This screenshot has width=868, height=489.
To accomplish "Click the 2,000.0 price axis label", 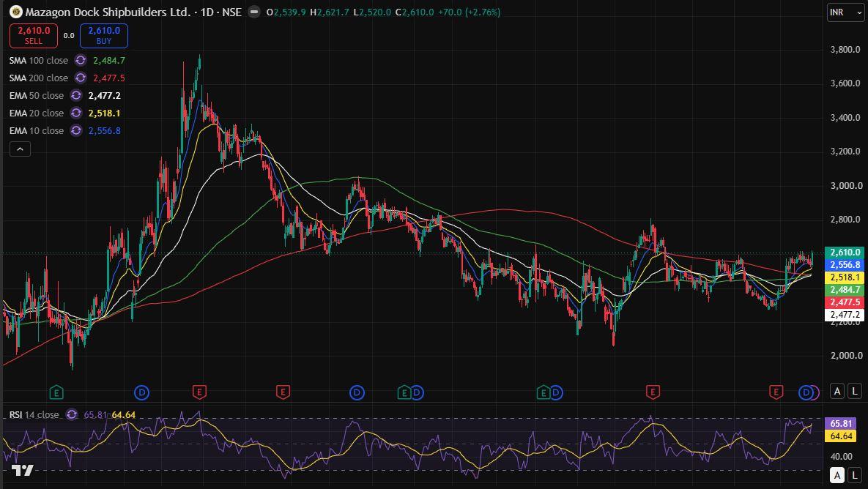I will (x=845, y=356).
